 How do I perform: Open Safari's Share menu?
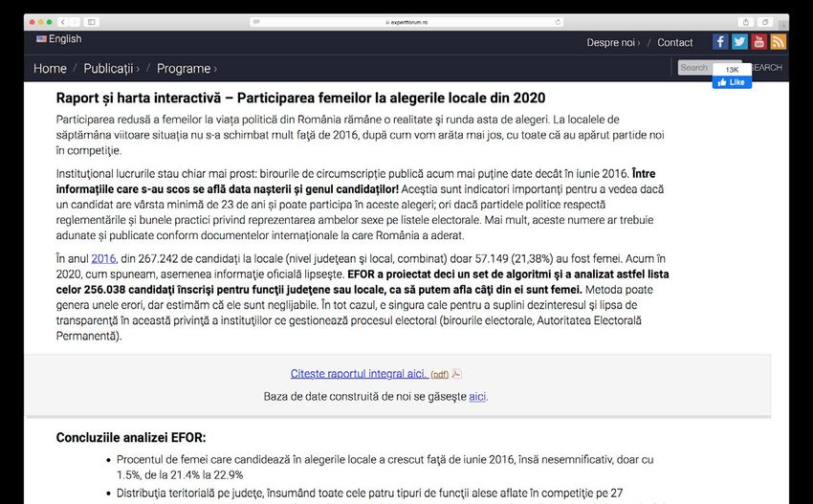coord(746,22)
